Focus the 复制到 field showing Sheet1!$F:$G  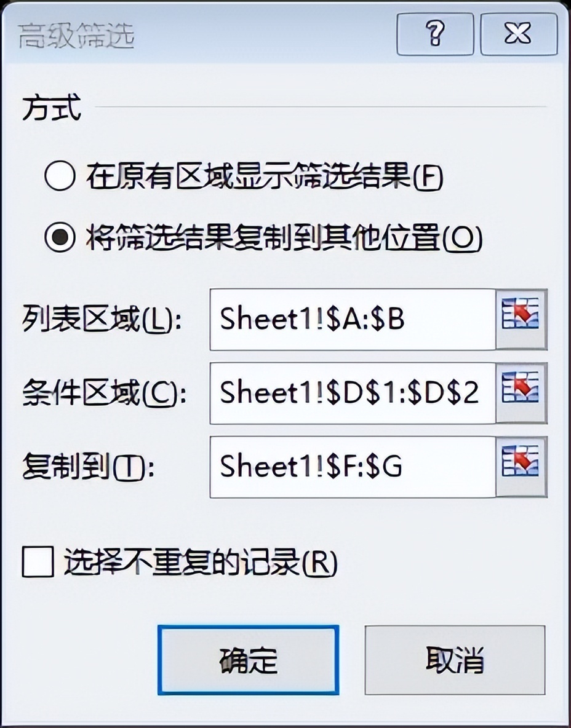pyautogui.click(x=353, y=467)
